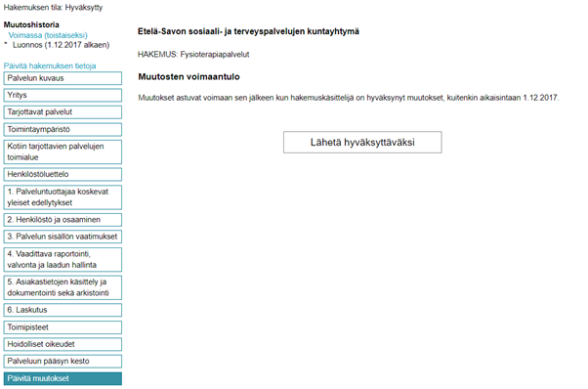Screen dimensions: 588x389
Task: Select 4. Vaadittava raportointi, valvonta item
Action: [63, 260]
